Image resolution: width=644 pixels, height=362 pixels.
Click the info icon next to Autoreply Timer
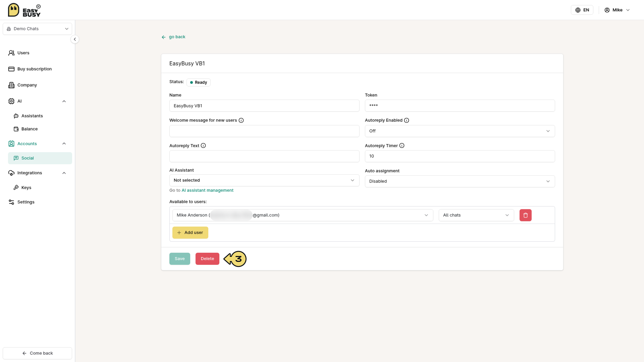pos(402,145)
